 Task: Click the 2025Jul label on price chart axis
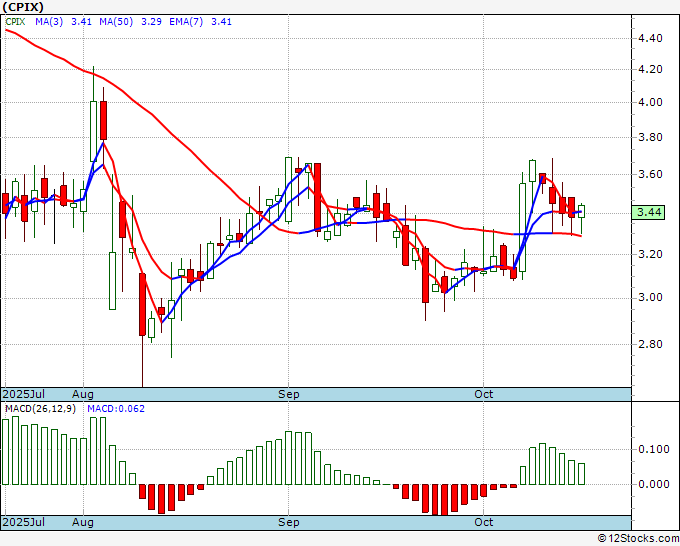(24, 394)
